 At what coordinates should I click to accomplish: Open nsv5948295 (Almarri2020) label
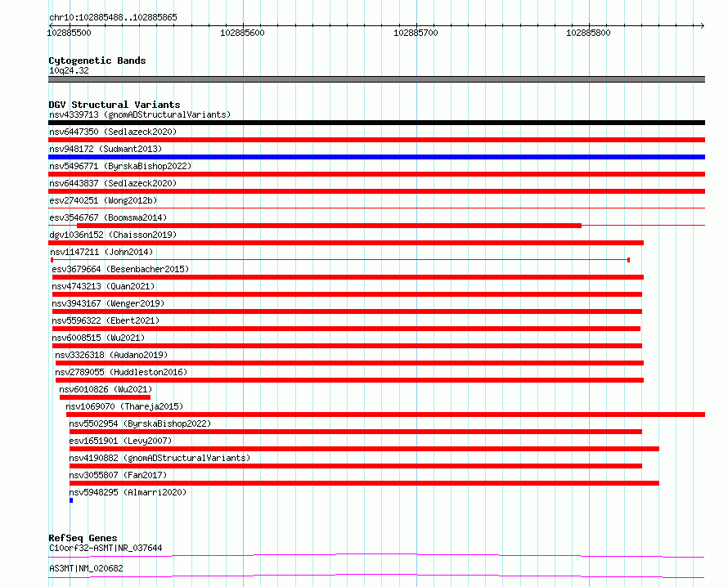pos(128,492)
